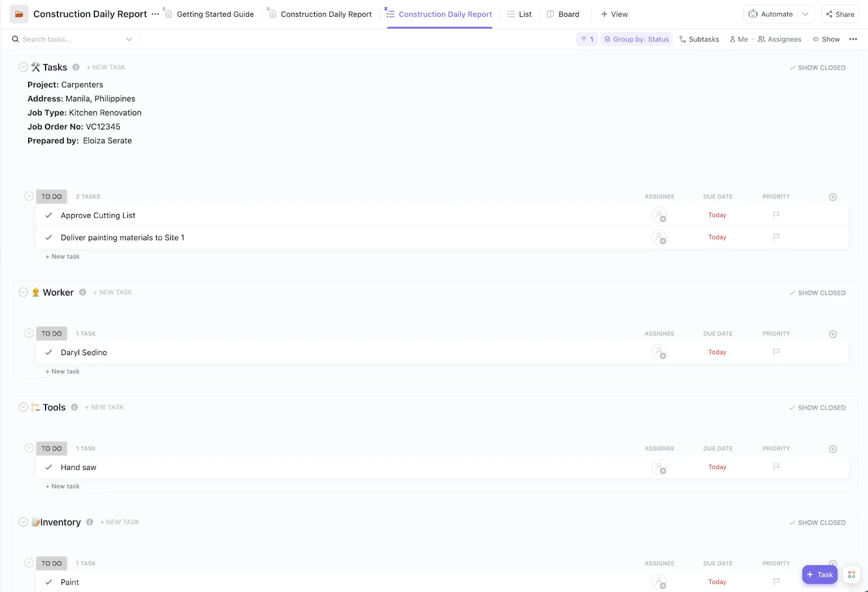Screen dimensions: 868x592
Task: Set priority flag for Daryl Sedino
Action: tap(776, 352)
